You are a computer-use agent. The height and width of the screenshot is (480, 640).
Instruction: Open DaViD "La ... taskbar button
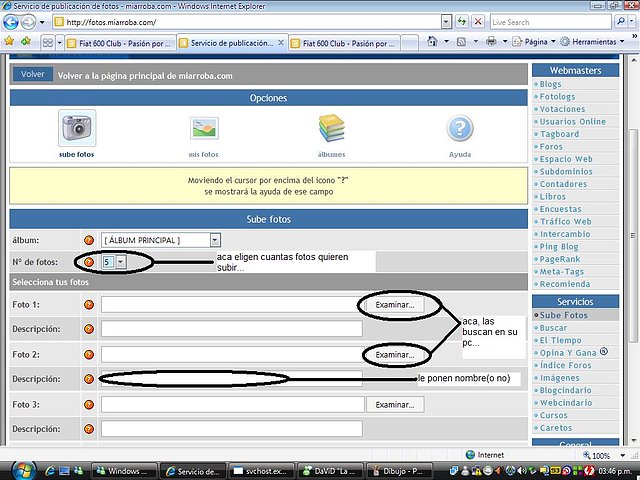[329, 471]
